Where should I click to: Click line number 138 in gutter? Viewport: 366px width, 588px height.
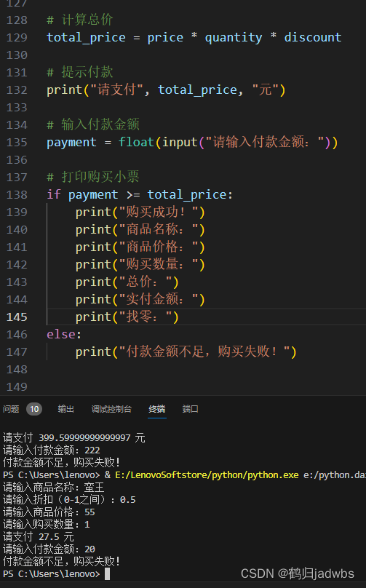pos(17,194)
